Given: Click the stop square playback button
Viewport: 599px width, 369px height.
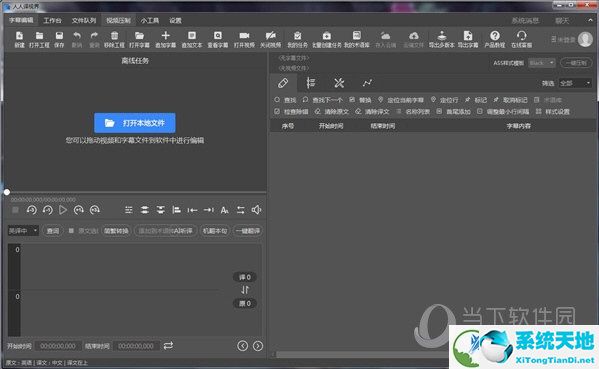Looking at the screenshot, I should click(x=15, y=210).
